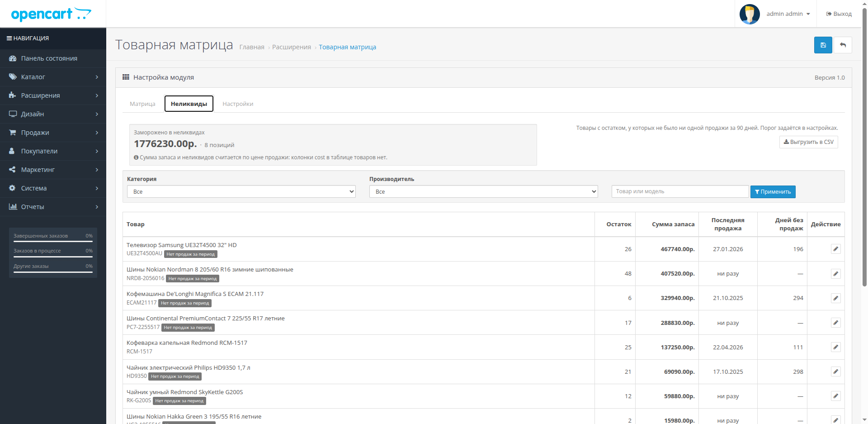The width and height of the screenshot is (868, 424).
Task: Click the Система gear icon
Action: (13, 188)
